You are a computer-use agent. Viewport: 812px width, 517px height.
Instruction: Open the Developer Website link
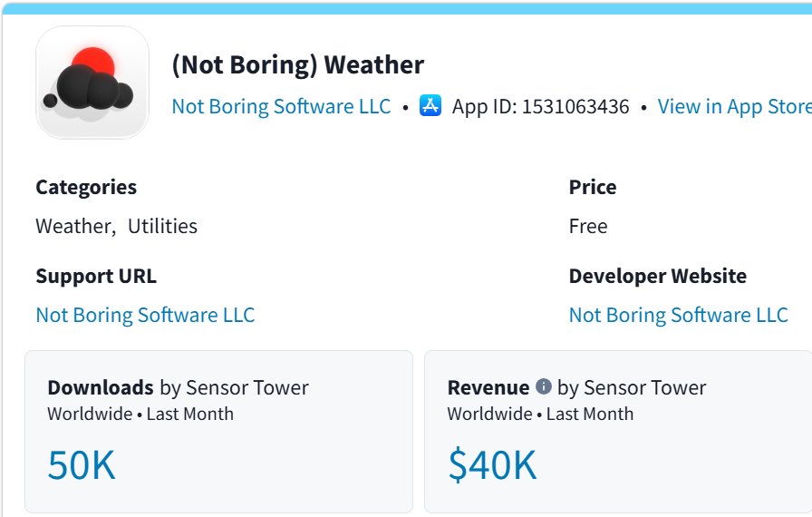(x=679, y=315)
